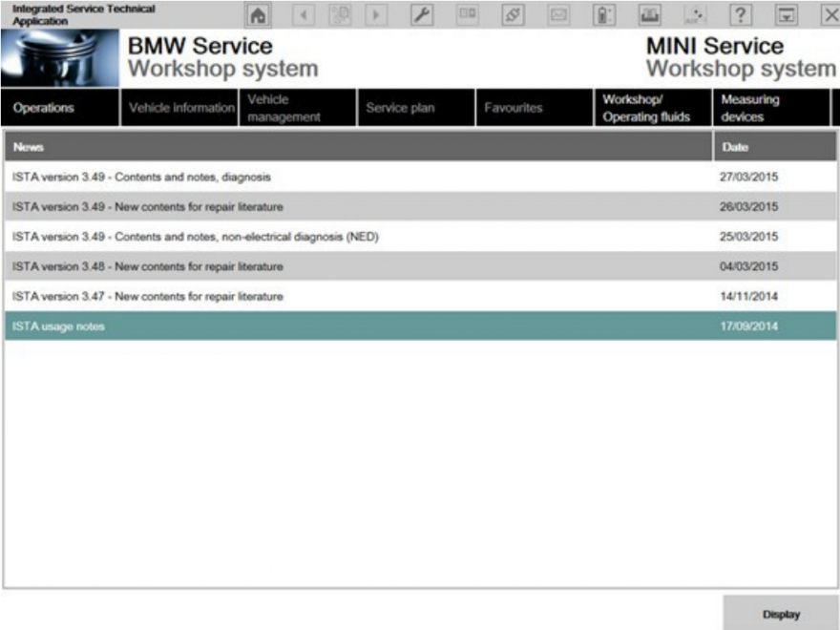Click the grayed page-history icon between arrows
This screenshot has width=840, height=630.
coord(340,15)
